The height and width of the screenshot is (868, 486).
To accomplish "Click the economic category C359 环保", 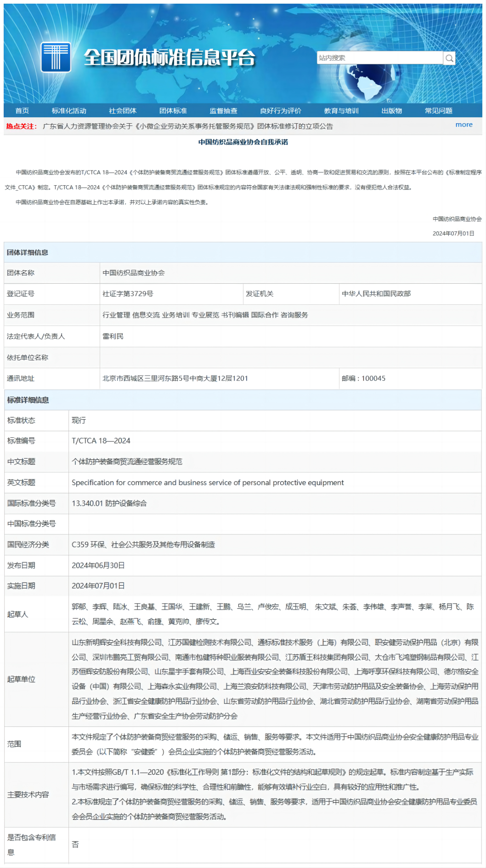I will pos(143,545).
